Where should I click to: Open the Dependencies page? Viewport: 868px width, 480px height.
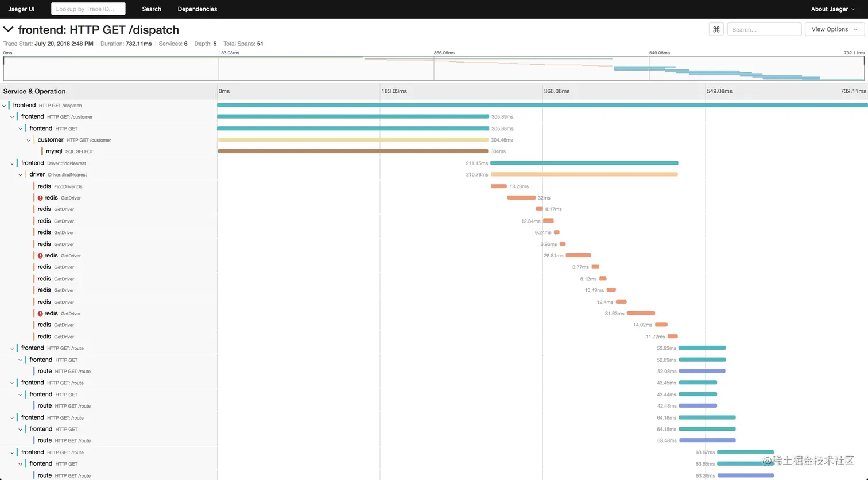point(197,9)
